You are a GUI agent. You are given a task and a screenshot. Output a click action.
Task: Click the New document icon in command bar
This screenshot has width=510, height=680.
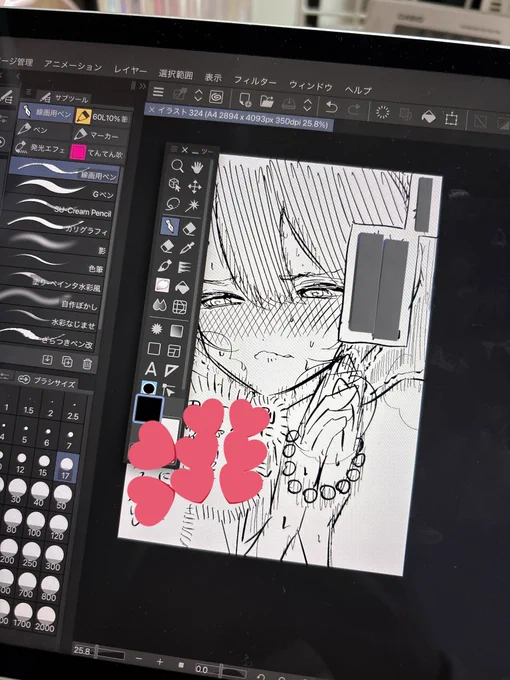245,100
